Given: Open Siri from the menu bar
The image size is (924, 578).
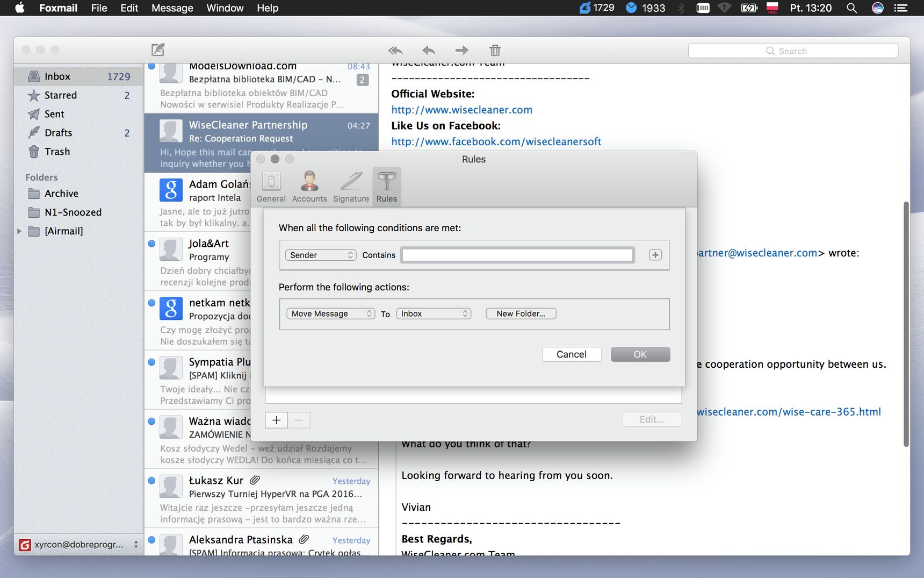Looking at the screenshot, I should tap(877, 8).
